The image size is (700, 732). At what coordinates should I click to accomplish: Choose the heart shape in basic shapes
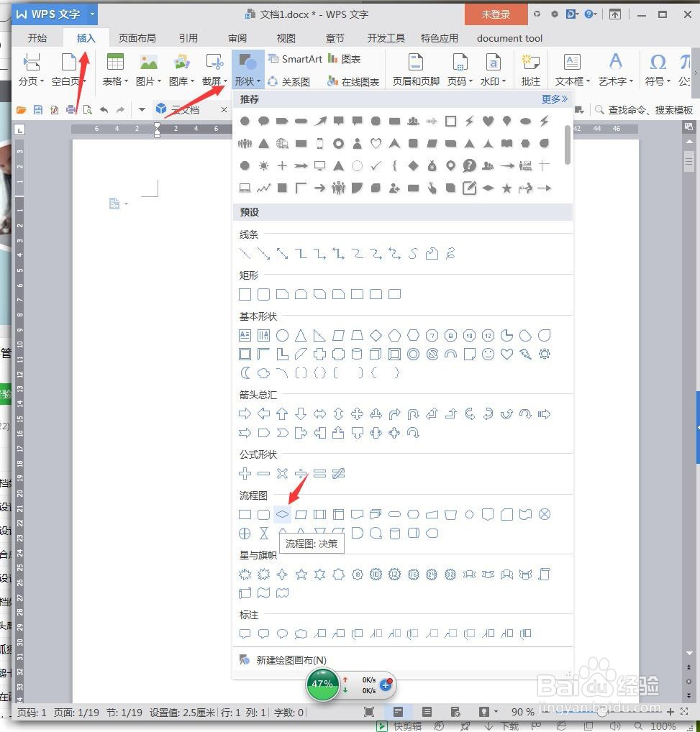click(506, 354)
